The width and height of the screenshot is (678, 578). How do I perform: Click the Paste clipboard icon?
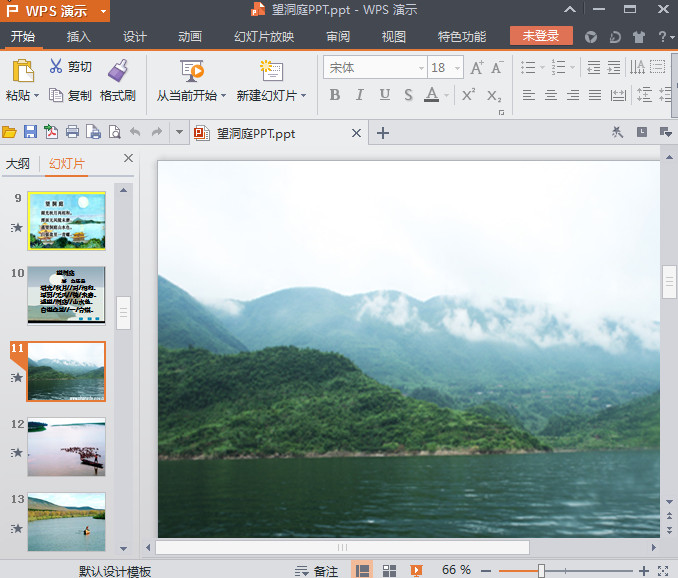pyautogui.click(x=23, y=70)
